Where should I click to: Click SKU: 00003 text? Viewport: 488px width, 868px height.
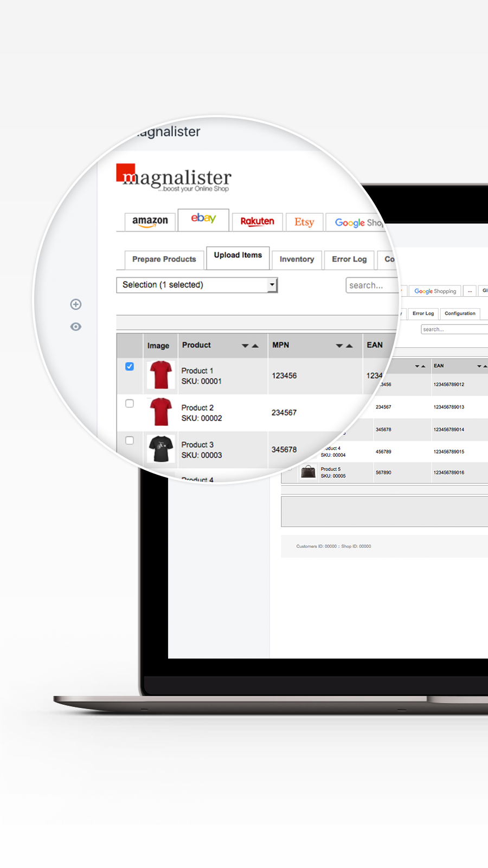pyautogui.click(x=201, y=455)
